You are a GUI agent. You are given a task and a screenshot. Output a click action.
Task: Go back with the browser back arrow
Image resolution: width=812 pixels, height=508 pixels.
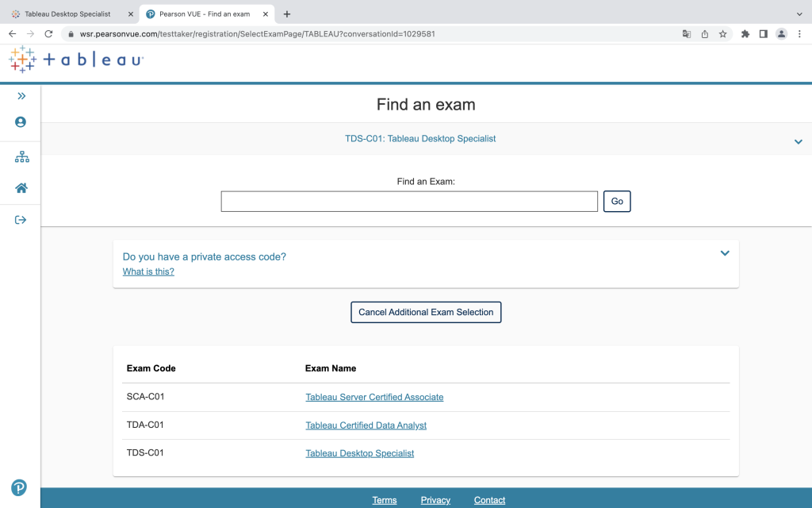tap(13, 33)
